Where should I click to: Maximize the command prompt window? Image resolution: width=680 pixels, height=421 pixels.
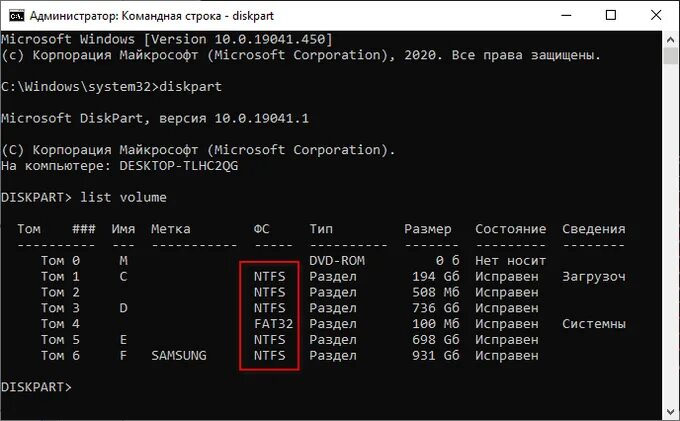[611, 16]
